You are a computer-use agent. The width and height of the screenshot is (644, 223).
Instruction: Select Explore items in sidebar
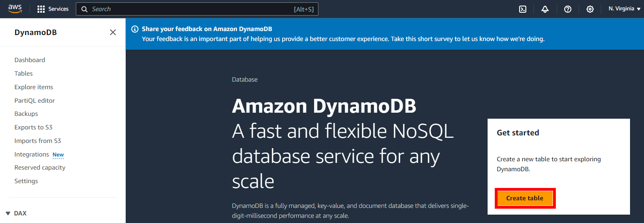click(34, 87)
